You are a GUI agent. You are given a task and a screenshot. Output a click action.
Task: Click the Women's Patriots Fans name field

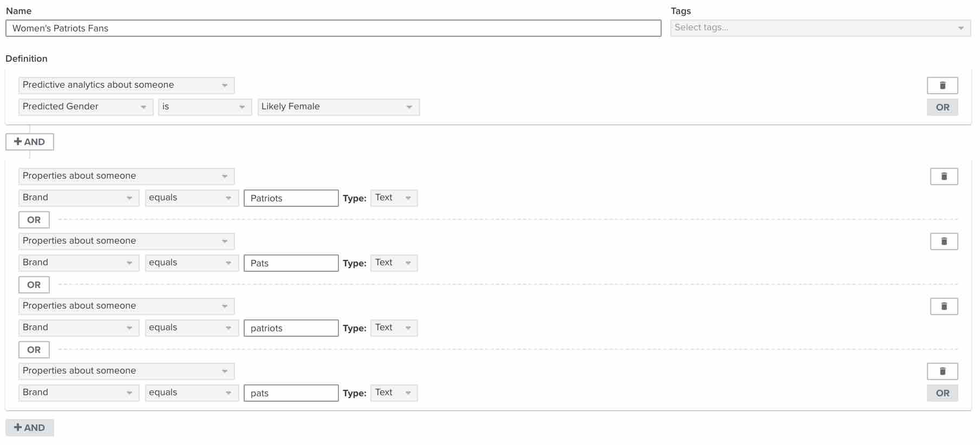pyautogui.click(x=332, y=29)
